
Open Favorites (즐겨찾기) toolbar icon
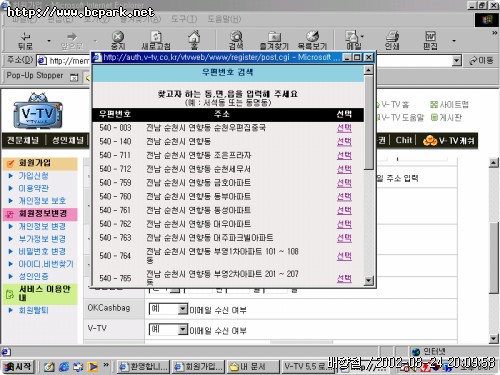(274, 41)
